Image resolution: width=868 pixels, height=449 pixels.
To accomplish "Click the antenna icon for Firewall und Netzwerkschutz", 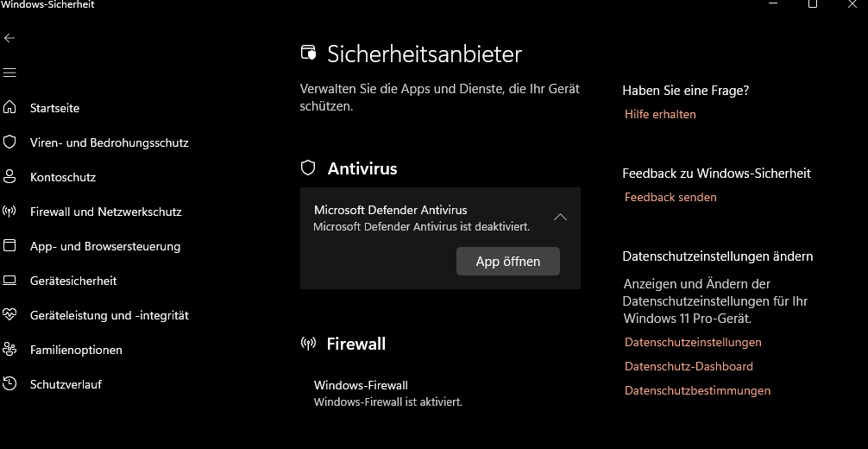I will tap(9, 212).
